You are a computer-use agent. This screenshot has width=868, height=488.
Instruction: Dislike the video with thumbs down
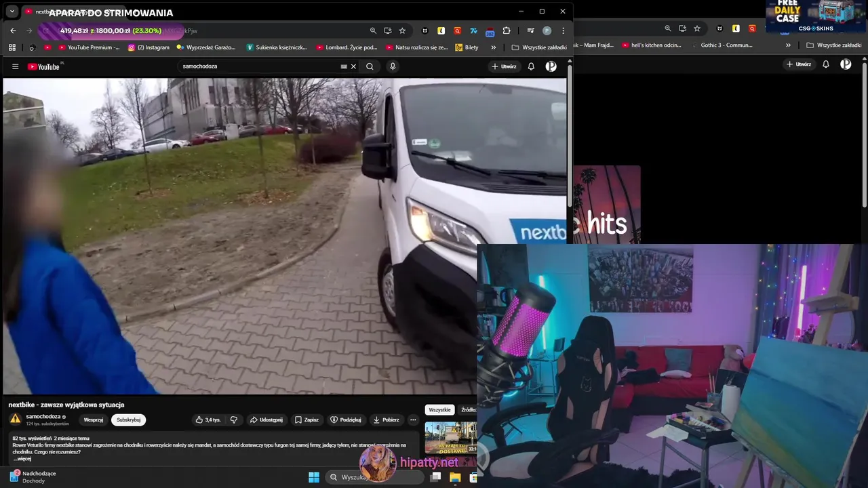234,420
